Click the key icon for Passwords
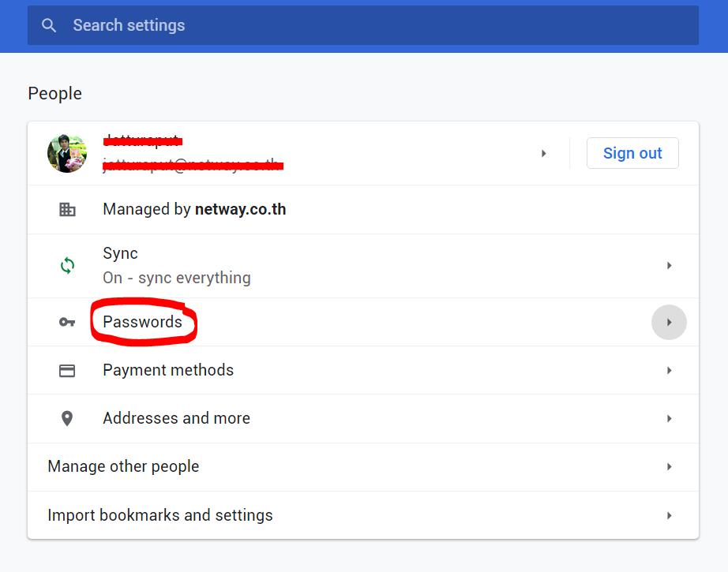Viewport: 728px width, 572px height. (67, 322)
